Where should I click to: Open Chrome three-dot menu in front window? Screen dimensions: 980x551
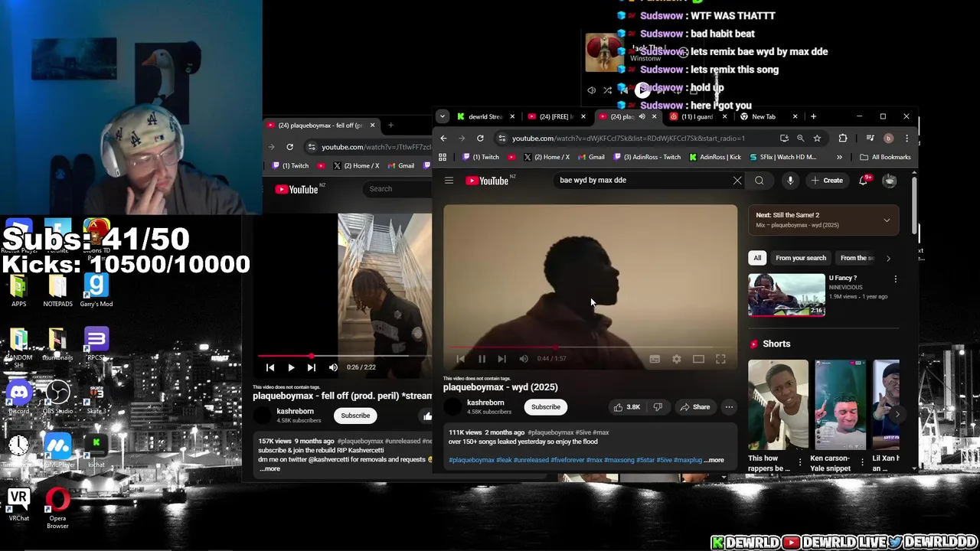(x=906, y=139)
